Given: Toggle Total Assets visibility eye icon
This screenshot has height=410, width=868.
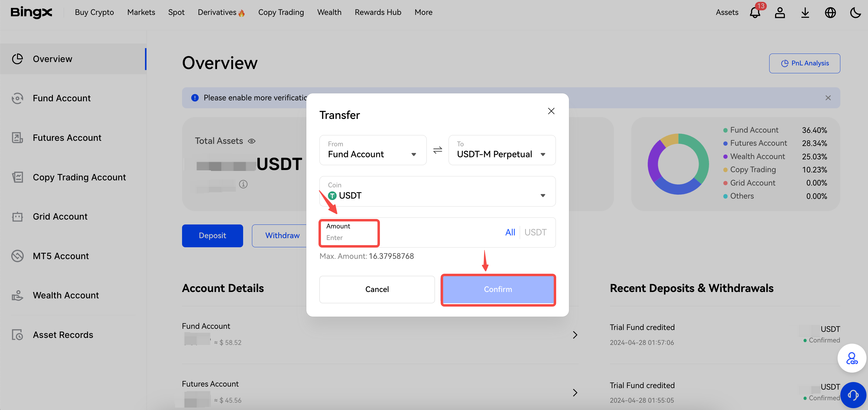Looking at the screenshot, I should pyautogui.click(x=252, y=141).
